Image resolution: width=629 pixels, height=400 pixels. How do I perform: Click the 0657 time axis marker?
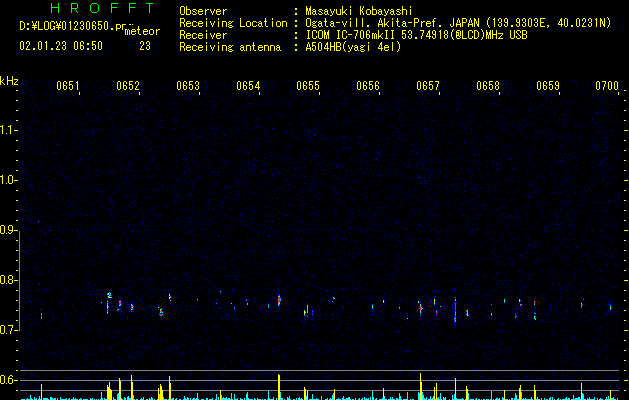click(x=428, y=86)
